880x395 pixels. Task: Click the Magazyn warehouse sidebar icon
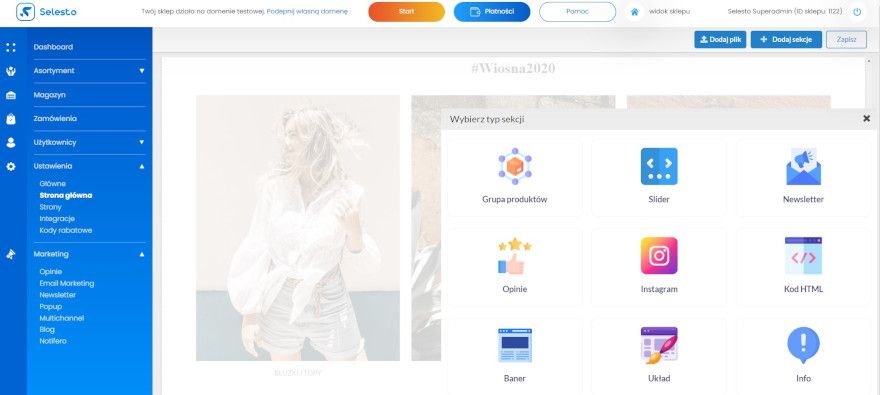pos(11,95)
